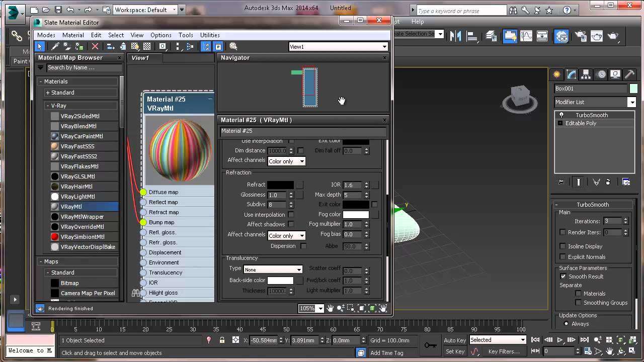The height and width of the screenshot is (362, 644).
Task: Open the Modes menu
Action: click(46, 35)
